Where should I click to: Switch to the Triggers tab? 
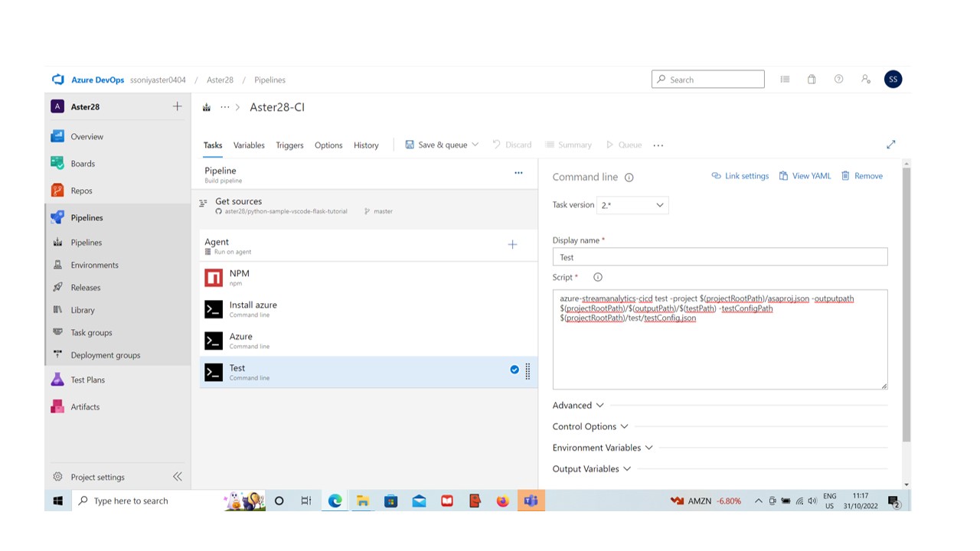[x=289, y=145]
